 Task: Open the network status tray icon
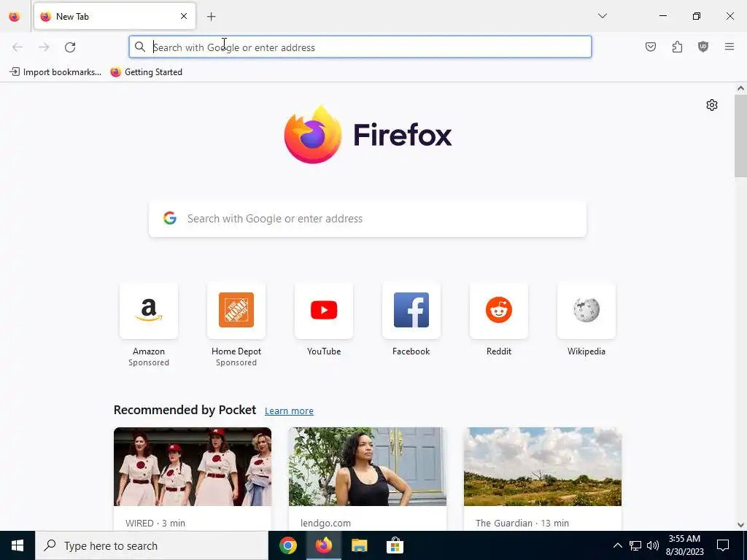635,545
